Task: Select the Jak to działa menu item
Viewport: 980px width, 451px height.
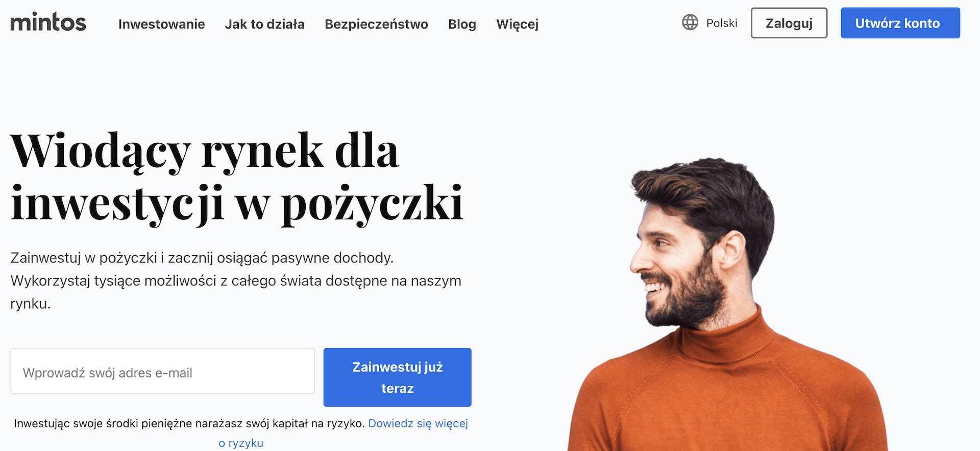Action: coord(264,24)
